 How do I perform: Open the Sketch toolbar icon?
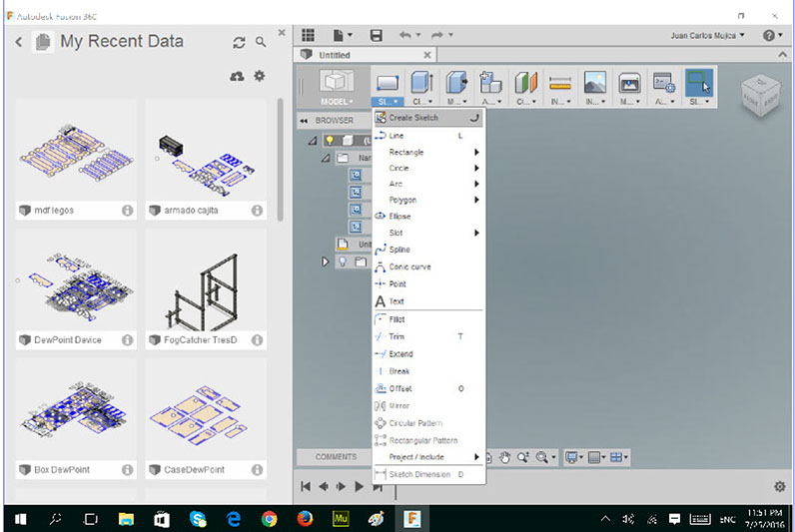click(x=388, y=82)
